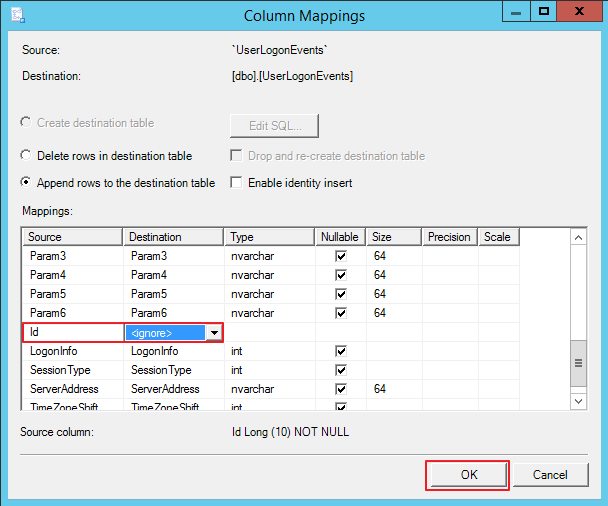Select the ServerAddress source cell
The image size is (608, 506).
point(73,389)
